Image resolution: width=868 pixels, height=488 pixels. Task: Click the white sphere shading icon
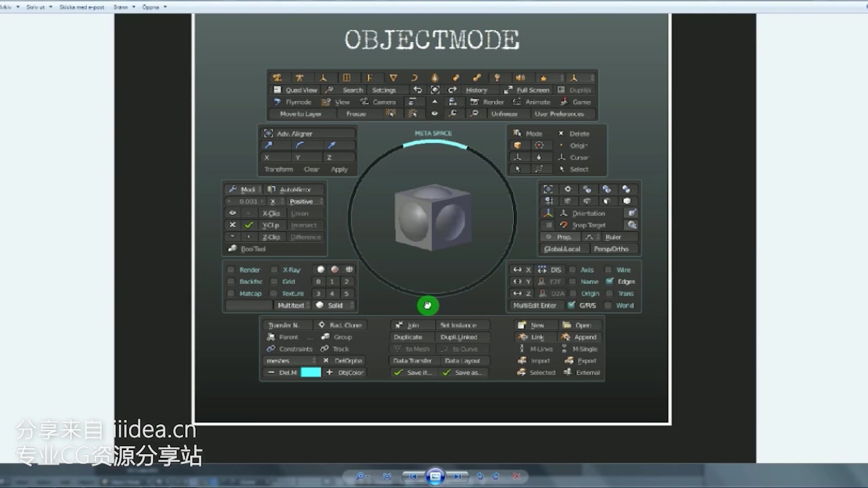(x=321, y=270)
